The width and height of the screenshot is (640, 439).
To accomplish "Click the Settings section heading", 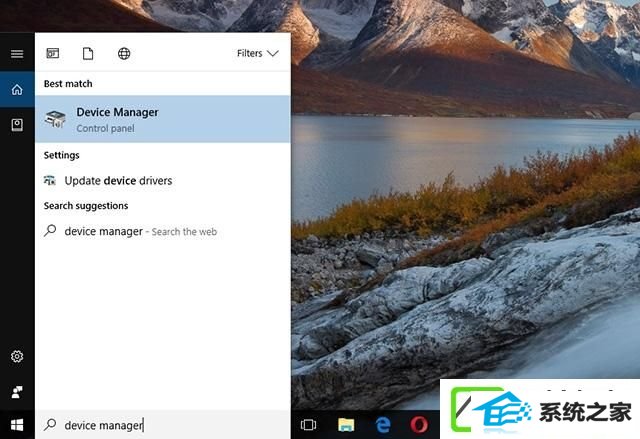I will pos(61,155).
